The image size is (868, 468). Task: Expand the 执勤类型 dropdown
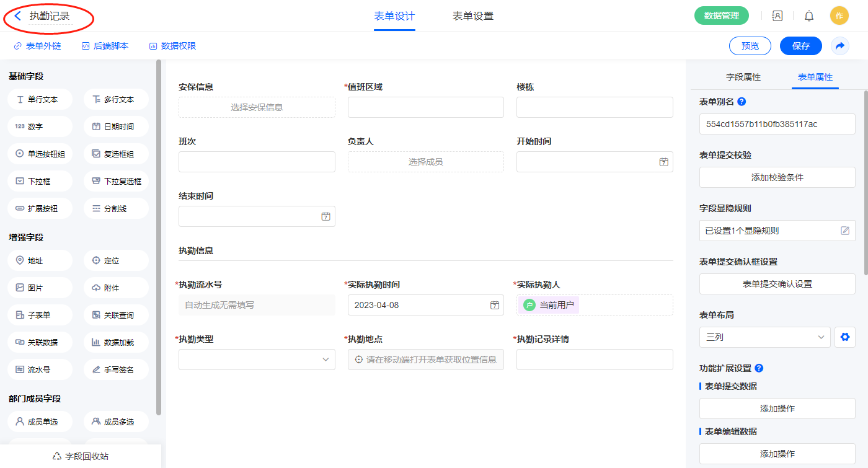point(325,360)
